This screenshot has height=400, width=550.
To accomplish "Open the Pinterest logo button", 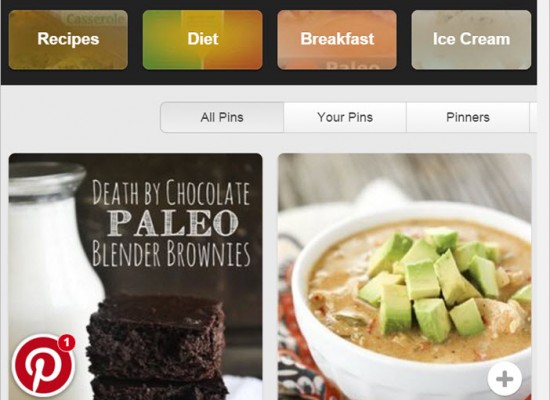I will [x=43, y=366].
